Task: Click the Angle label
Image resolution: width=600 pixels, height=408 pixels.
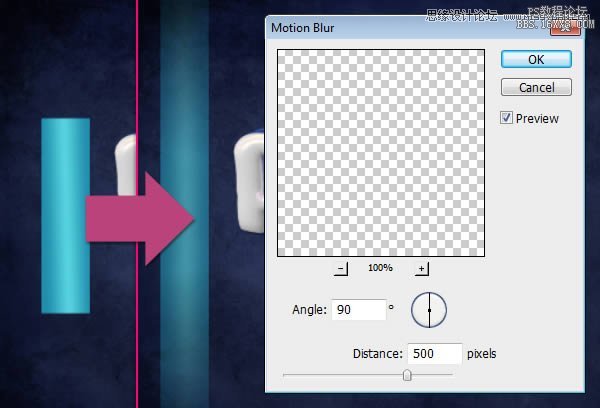Action: pyautogui.click(x=309, y=310)
